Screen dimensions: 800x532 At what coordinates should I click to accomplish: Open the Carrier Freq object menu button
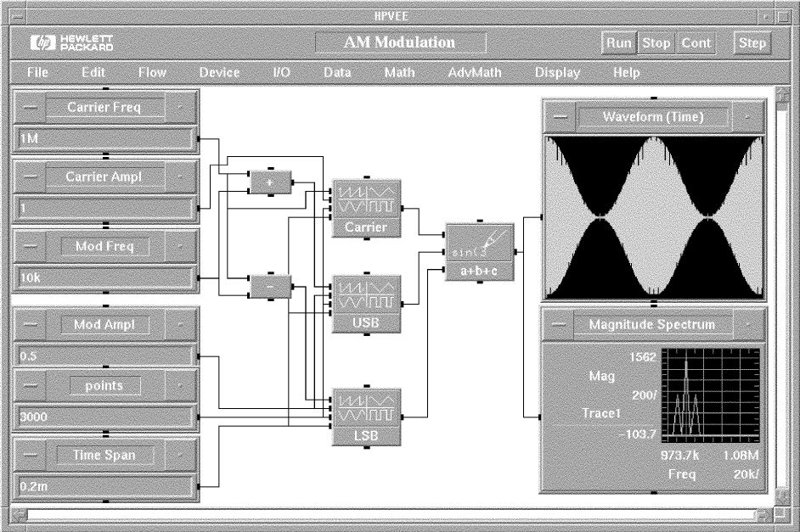30,108
